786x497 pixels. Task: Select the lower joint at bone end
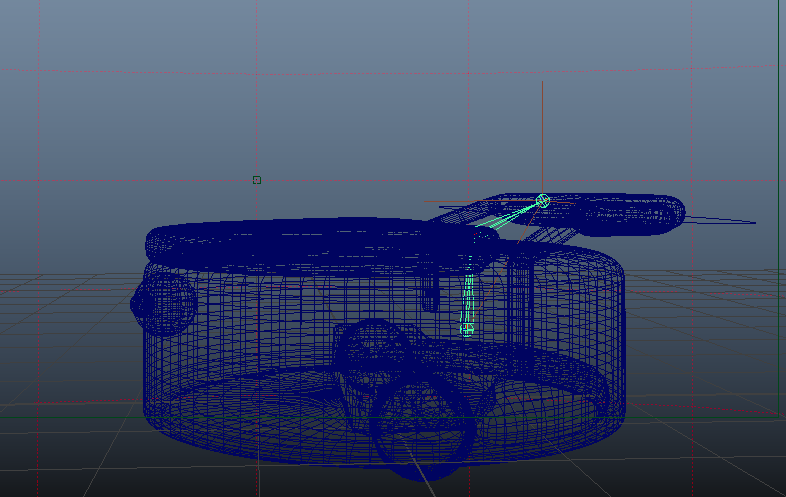[x=466, y=327]
